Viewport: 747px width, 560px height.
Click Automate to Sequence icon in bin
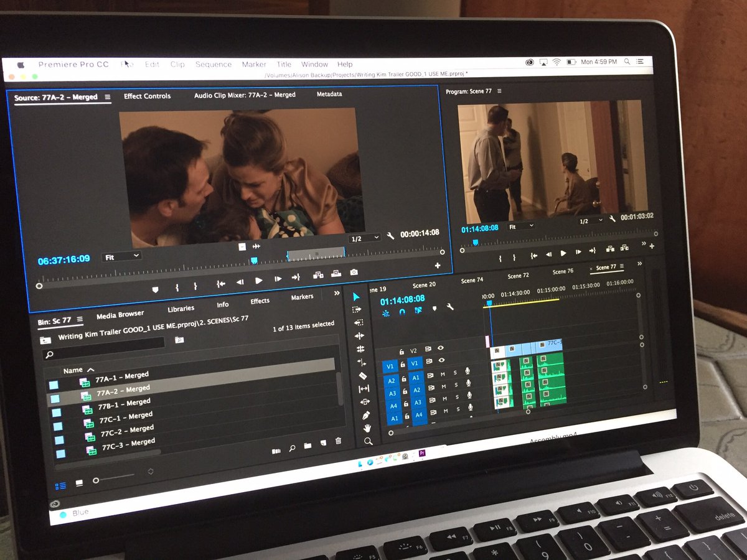coord(276,450)
